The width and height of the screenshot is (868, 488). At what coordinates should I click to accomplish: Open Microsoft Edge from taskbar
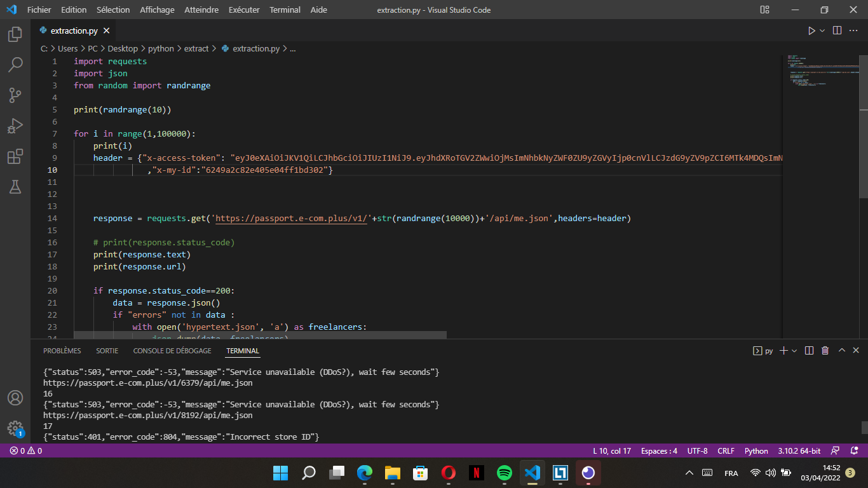tap(365, 473)
